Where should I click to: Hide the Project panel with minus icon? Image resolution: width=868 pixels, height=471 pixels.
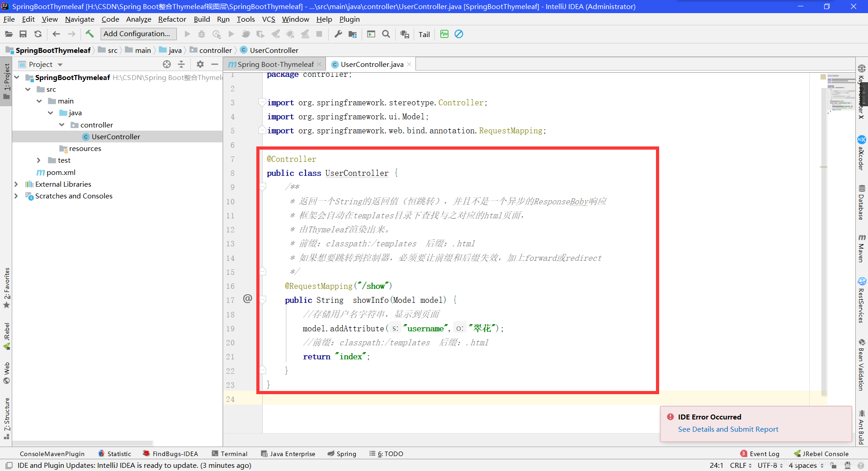(x=215, y=64)
